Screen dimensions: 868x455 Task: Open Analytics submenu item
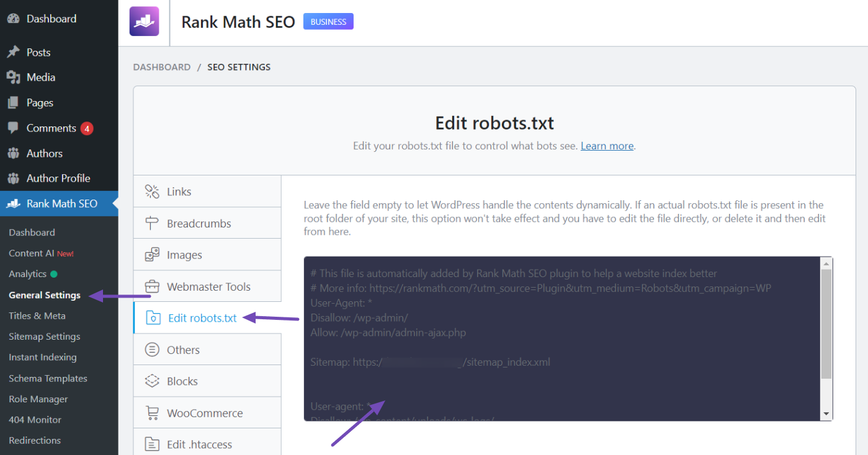28,274
